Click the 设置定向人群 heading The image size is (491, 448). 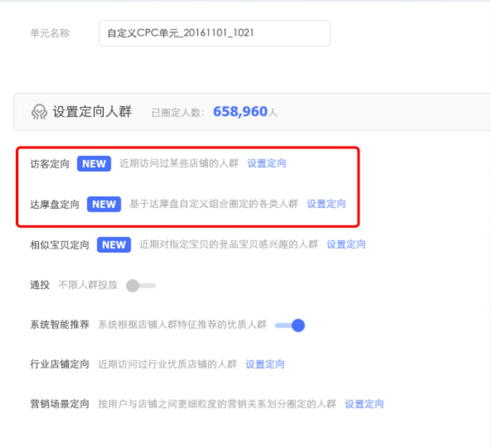coord(92,112)
